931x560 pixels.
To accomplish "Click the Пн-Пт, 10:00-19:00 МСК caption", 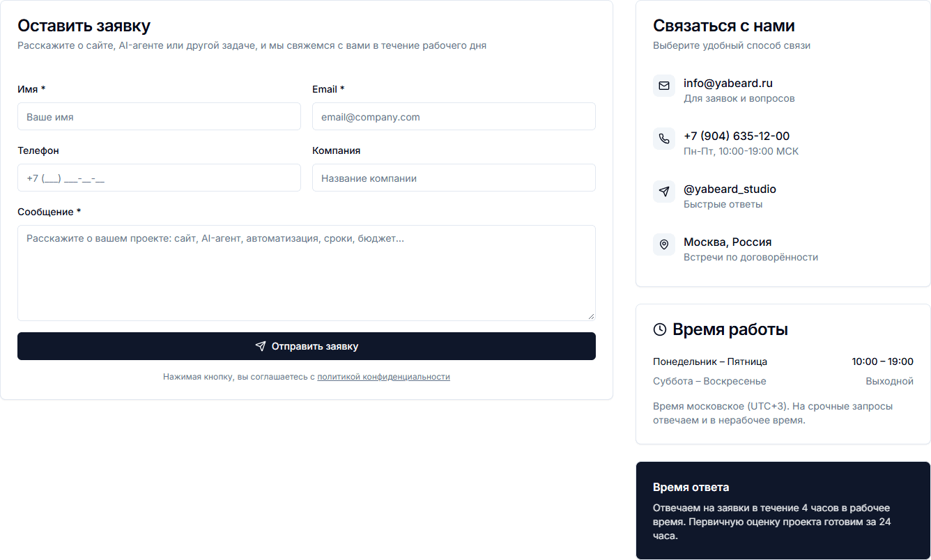I will (x=741, y=151).
